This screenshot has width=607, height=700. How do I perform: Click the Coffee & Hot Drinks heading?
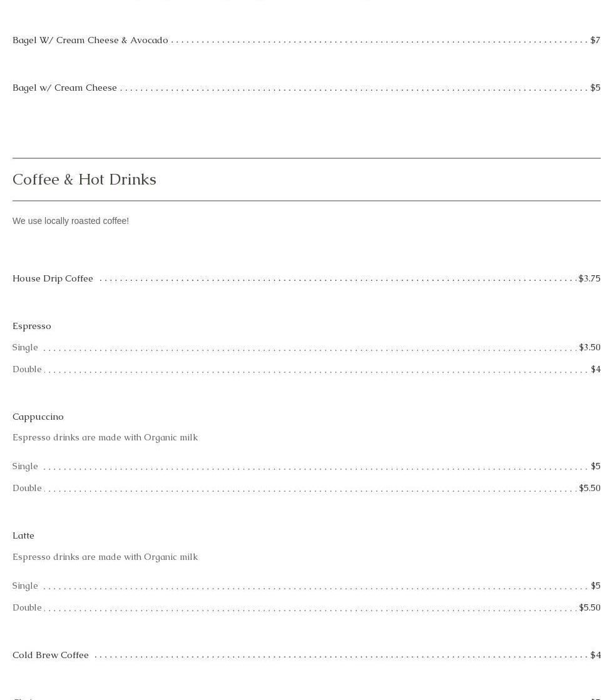(84, 180)
